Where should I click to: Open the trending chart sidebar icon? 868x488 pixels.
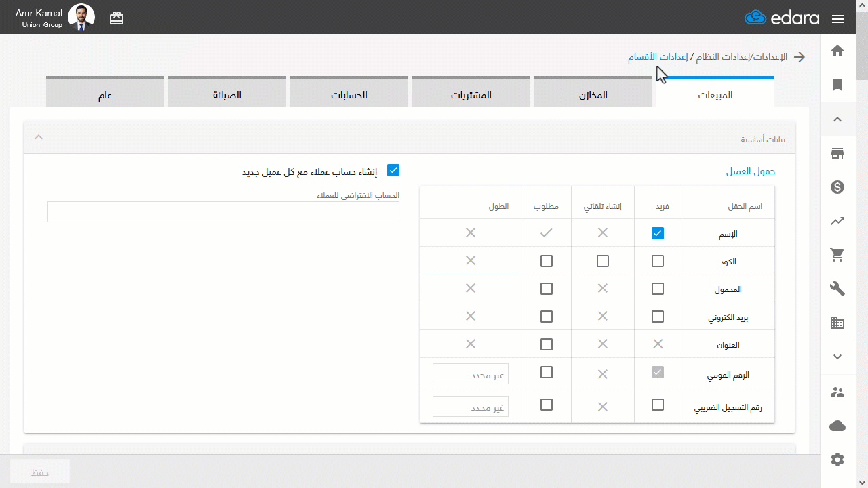837,221
